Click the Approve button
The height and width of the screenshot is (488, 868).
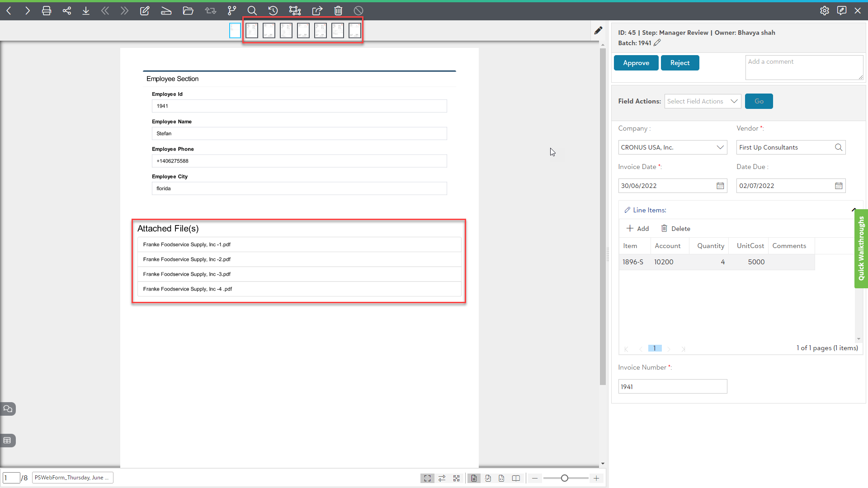[x=636, y=63]
